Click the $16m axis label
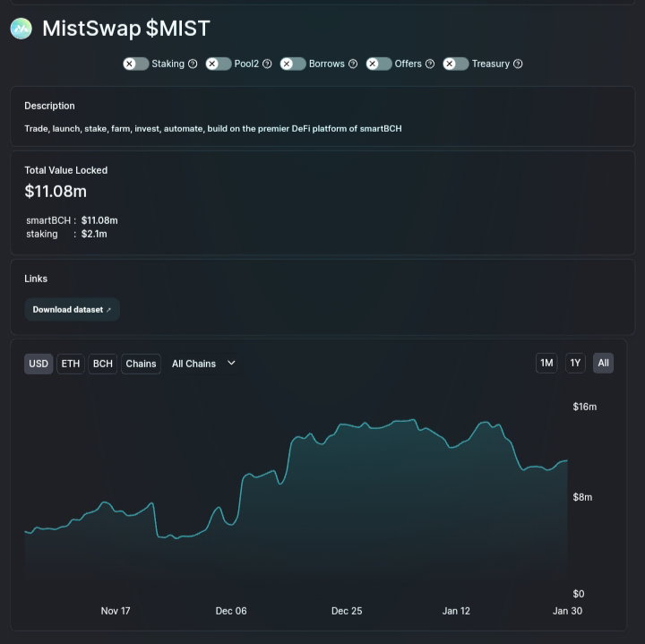The width and height of the screenshot is (645, 644). coord(584,407)
